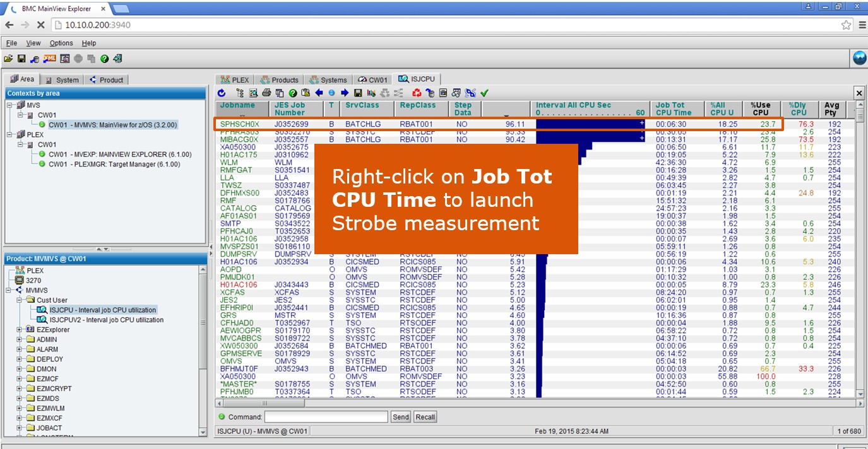Click the black floppy disk icon in view toolbar
868x449 pixels.
358,93
